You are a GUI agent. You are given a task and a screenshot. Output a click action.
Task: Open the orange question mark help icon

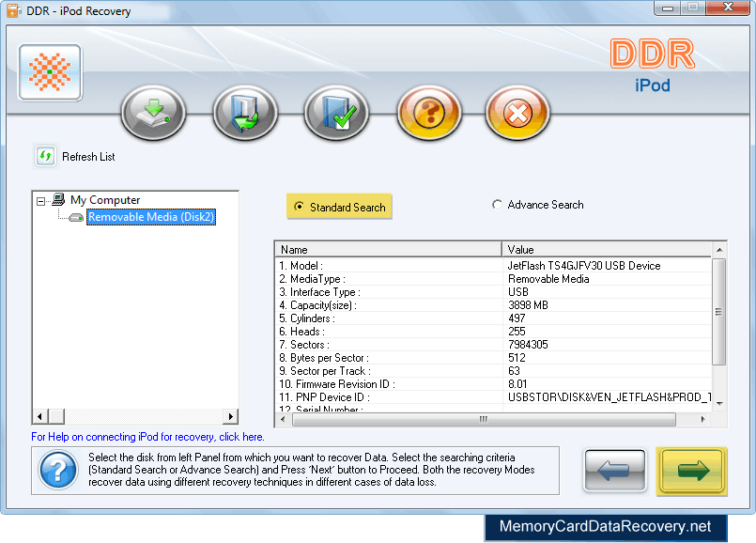pyautogui.click(x=428, y=113)
